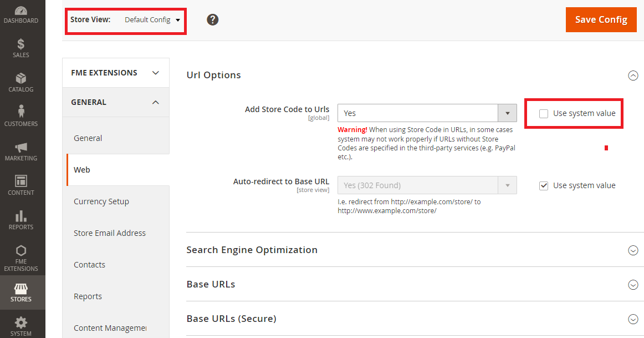Open the Catalog box icon
This screenshot has width=644, height=338.
(21, 79)
